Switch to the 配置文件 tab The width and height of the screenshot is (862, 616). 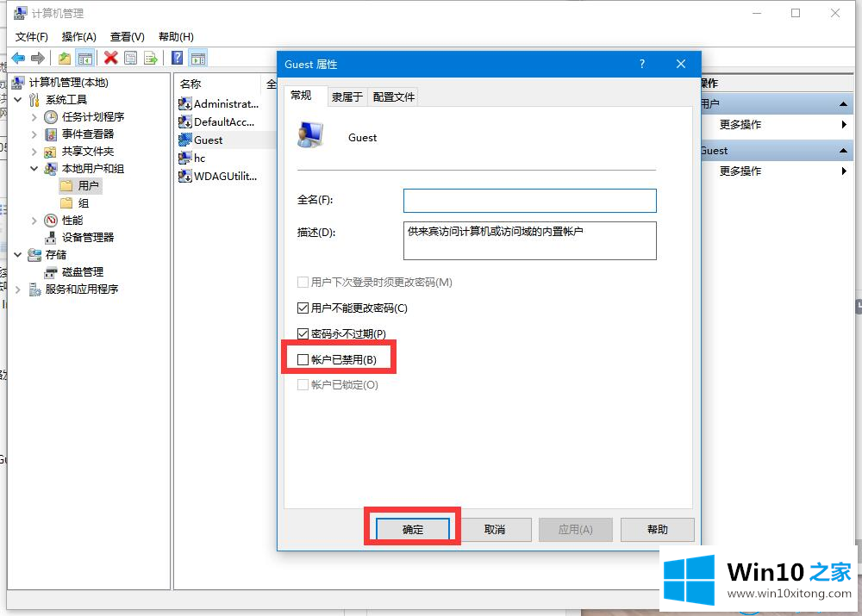pos(394,96)
